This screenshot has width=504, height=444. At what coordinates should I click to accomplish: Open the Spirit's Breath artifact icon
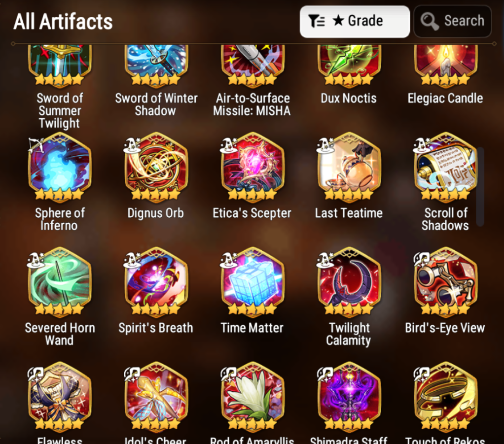click(x=156, y=283)
